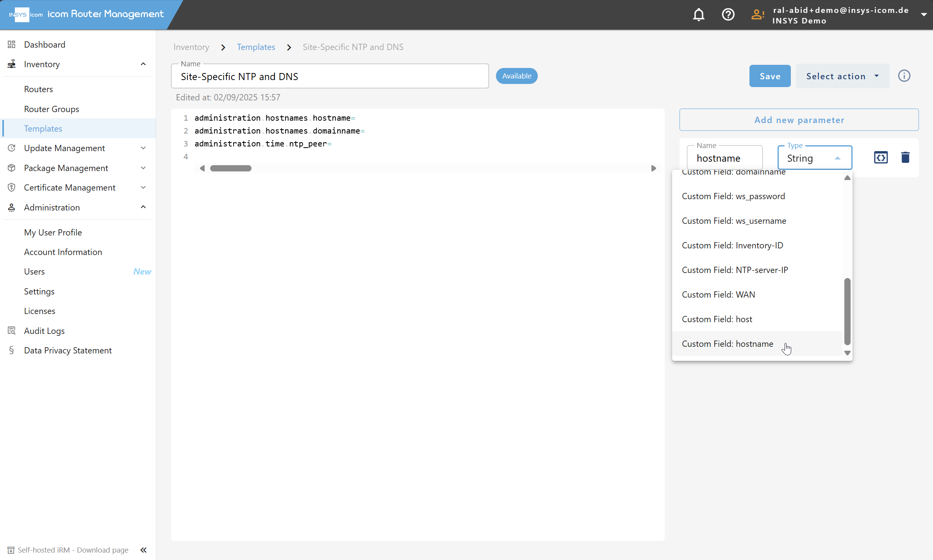Screen dimensions: 933x560
Task: Click the Certificate Management shield icon
Action: click(x=12, y=187)
